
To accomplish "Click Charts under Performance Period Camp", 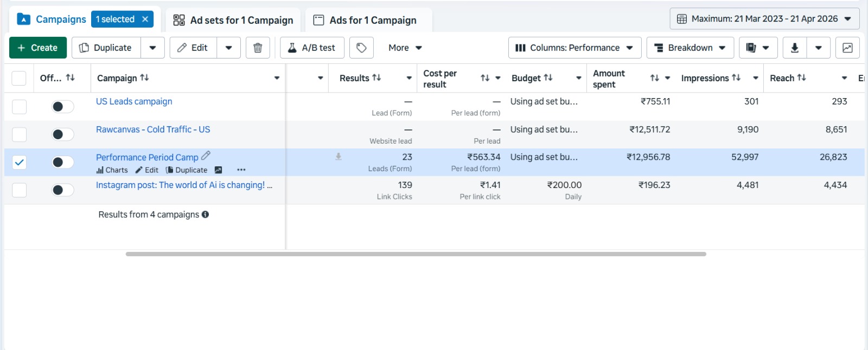I will pos(112,170).
